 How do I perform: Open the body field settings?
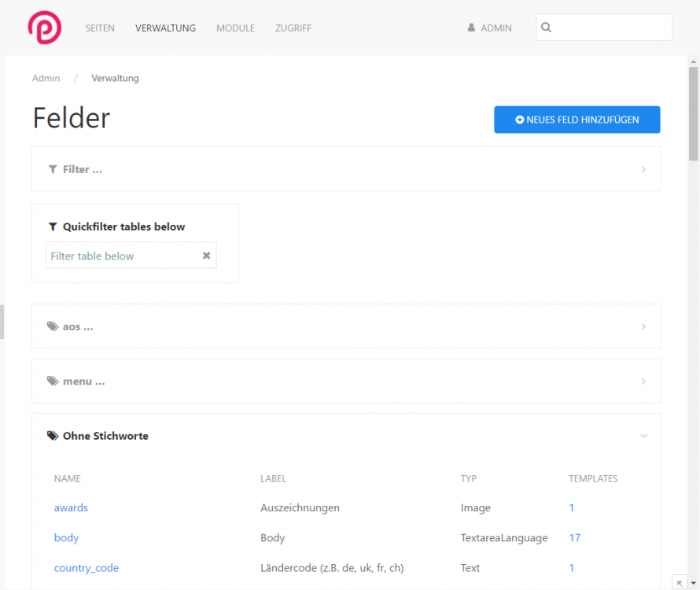click(66, 537)
